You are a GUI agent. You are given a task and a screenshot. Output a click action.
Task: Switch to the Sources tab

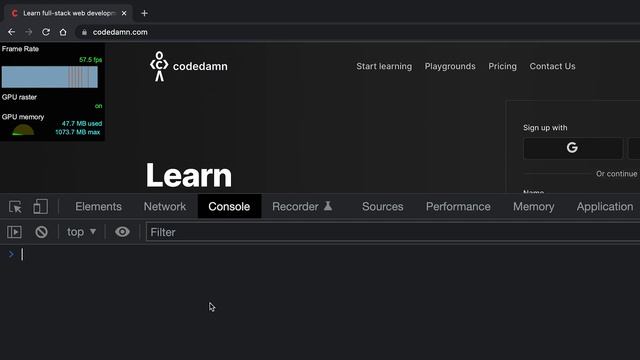382,207
